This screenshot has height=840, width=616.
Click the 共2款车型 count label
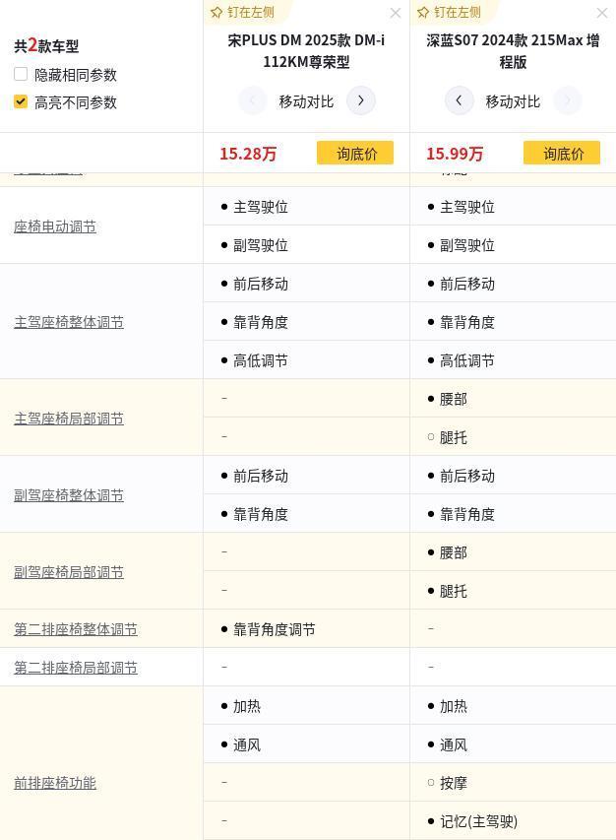[x=46, y=45]
